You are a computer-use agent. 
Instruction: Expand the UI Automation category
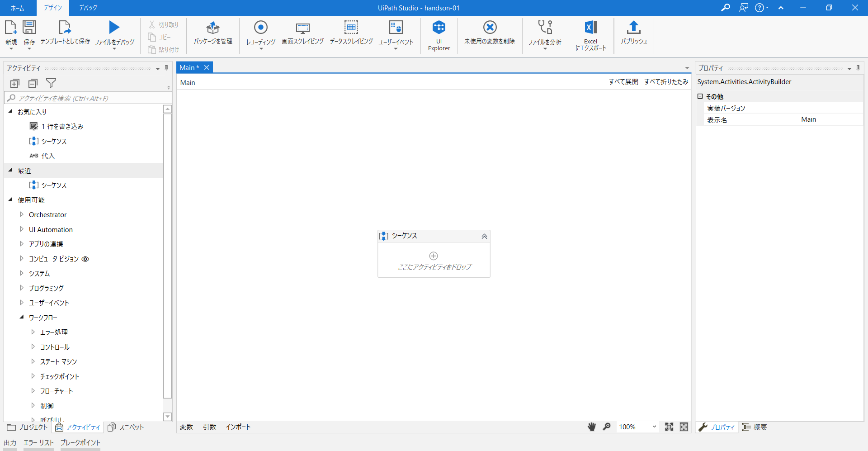click(x=22, y=229)
